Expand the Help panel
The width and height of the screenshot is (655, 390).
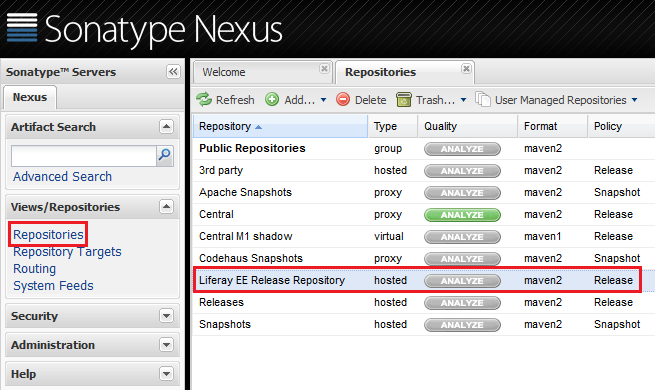pos(166,374)
